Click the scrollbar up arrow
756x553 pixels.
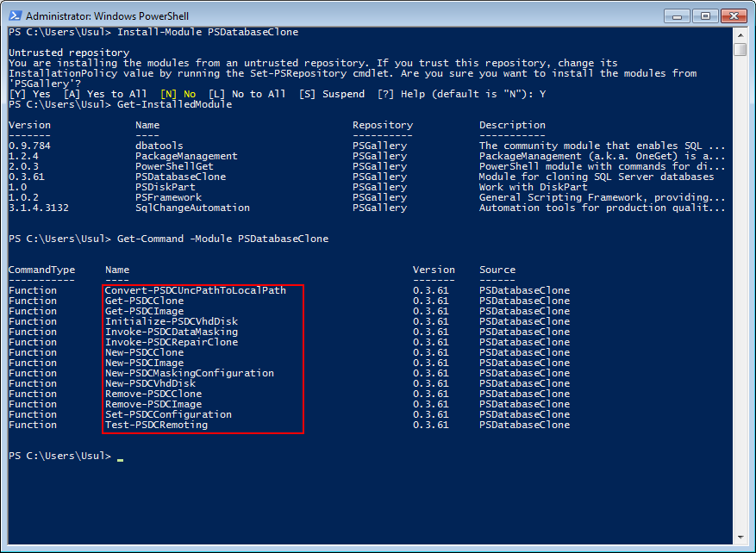tap(740, 34)
